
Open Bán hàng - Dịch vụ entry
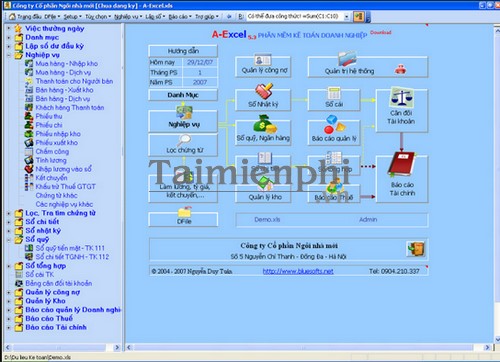click(63, 99)
